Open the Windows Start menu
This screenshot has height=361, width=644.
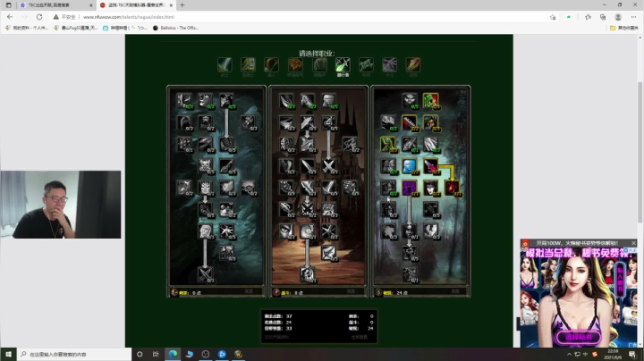pos(8,354)
